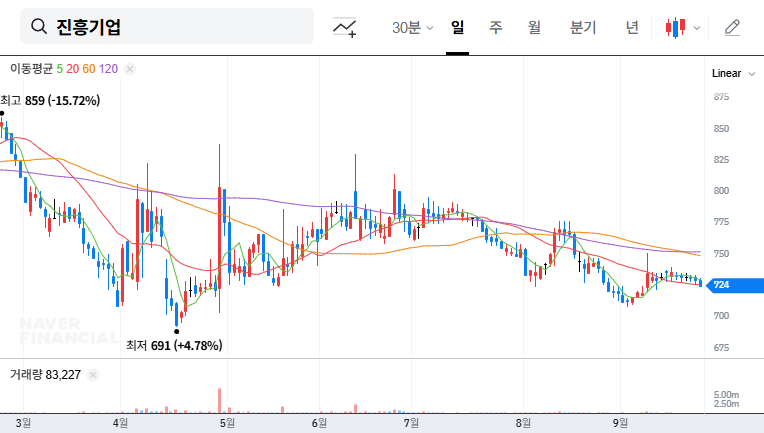Image resolution: width=764 pixels, height=433 pixels.
Task: Remove the 이동평균 indicator
Action: coord(130,69)
